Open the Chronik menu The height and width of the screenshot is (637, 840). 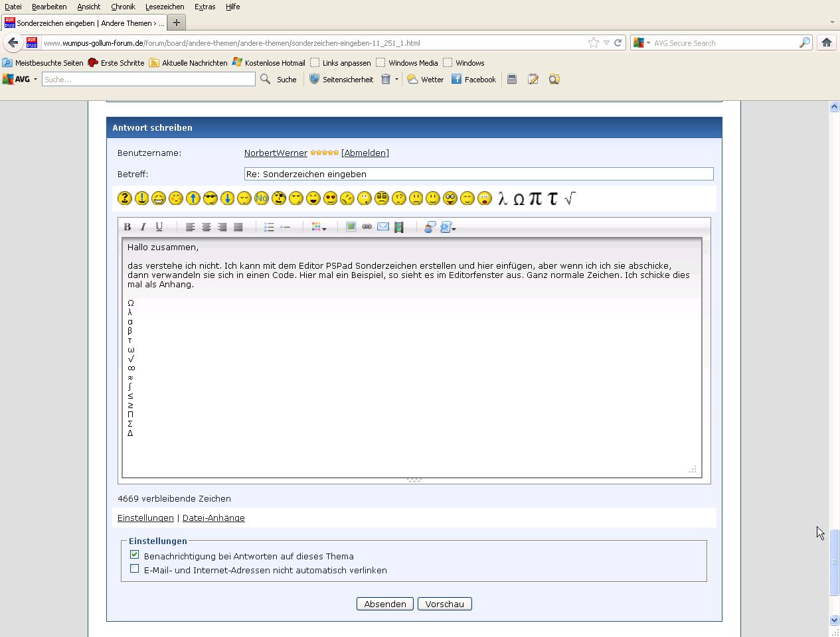click(123, 7)
